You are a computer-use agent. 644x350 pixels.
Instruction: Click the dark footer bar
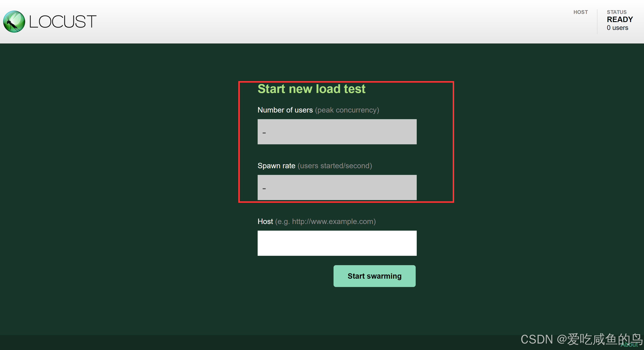point(250,343)
